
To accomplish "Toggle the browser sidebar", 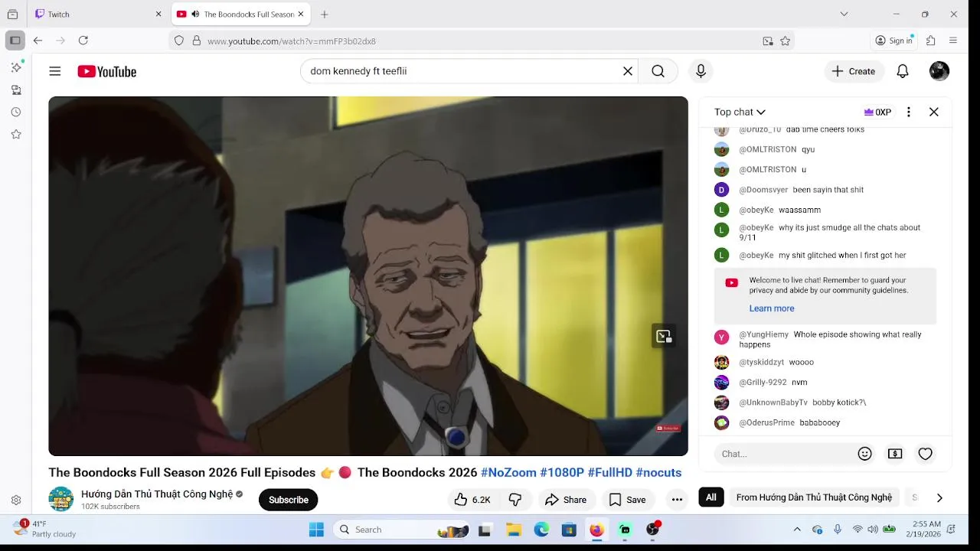I will [15, 41].
